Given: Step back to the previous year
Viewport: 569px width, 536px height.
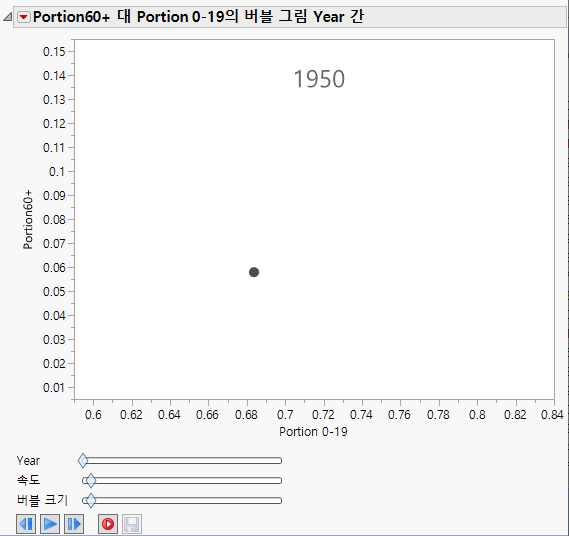Looking at the screenshot, I should click(x=26, y=524).
